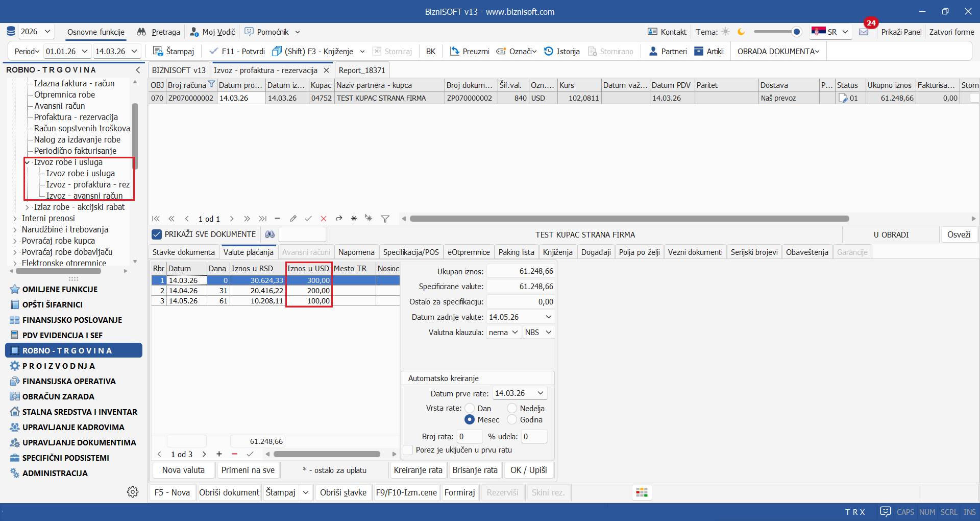Click the binoculars search icon beside PRIKAŽI SVE DOKUMENTE
This screenshot has height=521, width=980.
pyautogui.click(x=269, y=234)
